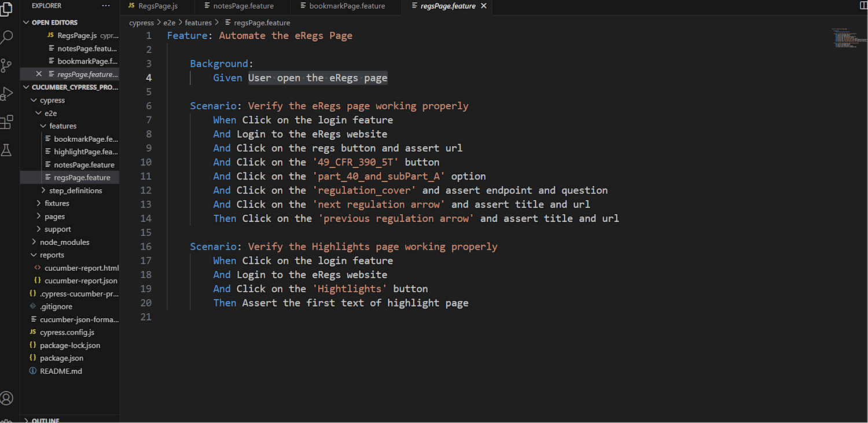
Task: Expand the fixtures folder
Action: point(38,204)
